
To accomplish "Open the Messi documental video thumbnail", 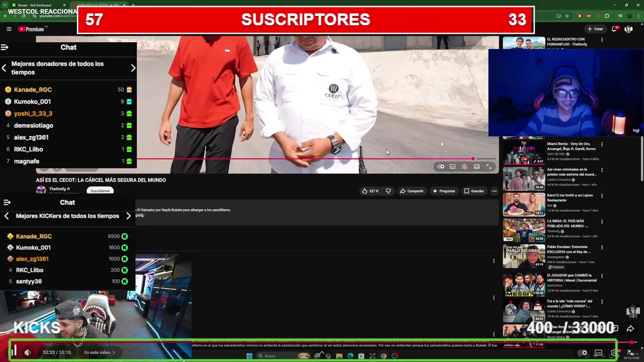I will [524, 284].
